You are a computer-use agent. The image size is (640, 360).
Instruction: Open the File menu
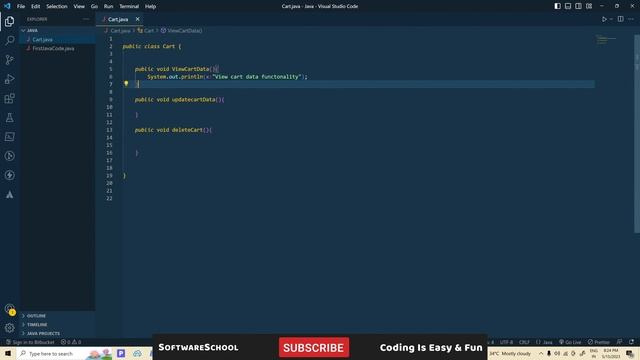pos(21,6)
